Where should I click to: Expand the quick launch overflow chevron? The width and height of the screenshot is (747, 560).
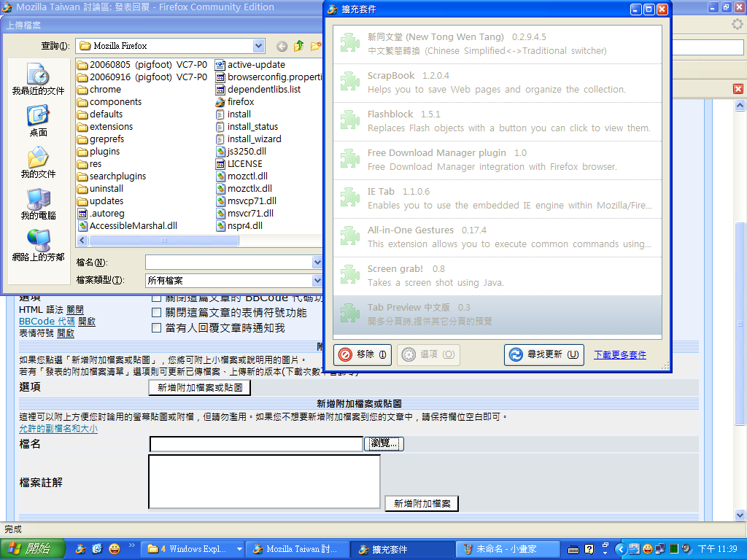coord(131,545)
